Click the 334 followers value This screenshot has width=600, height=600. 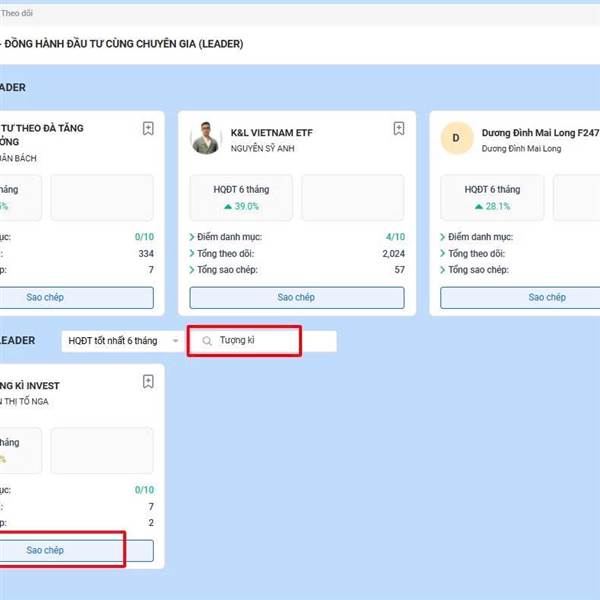point(146,254)
